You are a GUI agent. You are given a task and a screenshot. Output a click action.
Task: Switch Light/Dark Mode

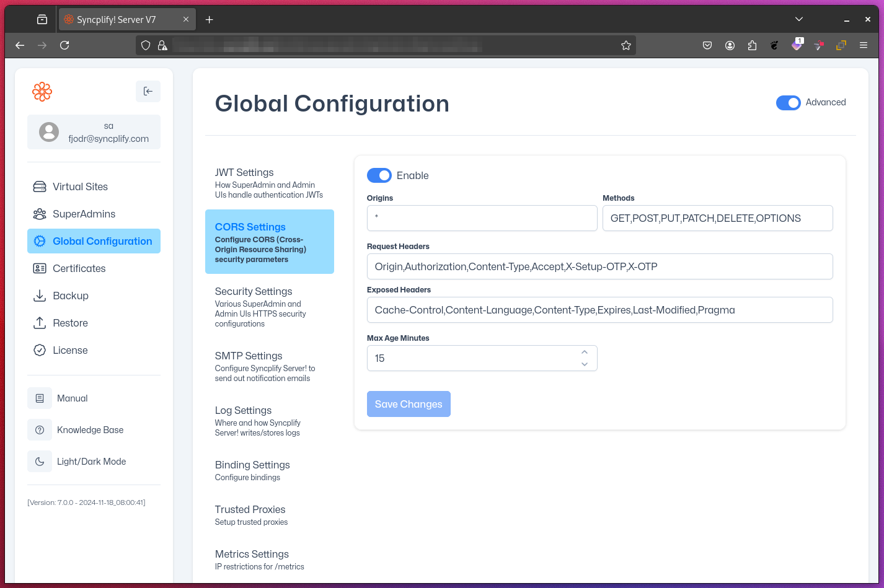pos(91,462)
